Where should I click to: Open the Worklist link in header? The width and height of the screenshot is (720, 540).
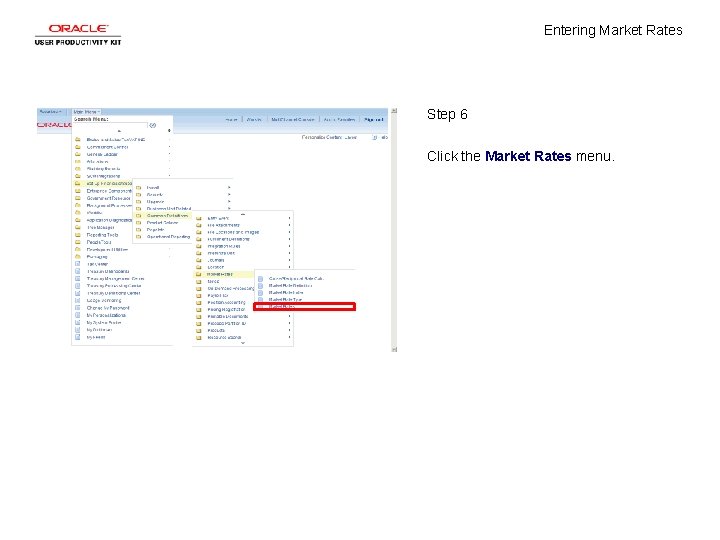click(254, 119)
